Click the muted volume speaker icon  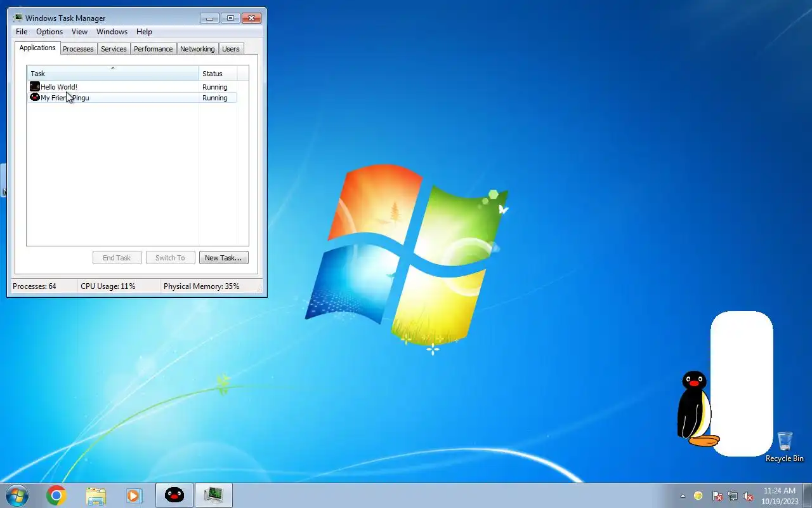click(748, 496)
